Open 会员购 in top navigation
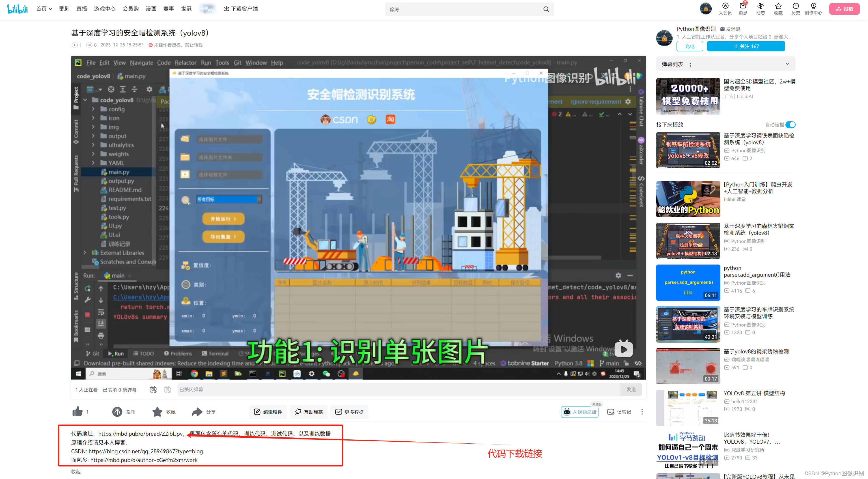 click(x=131, y=9)
